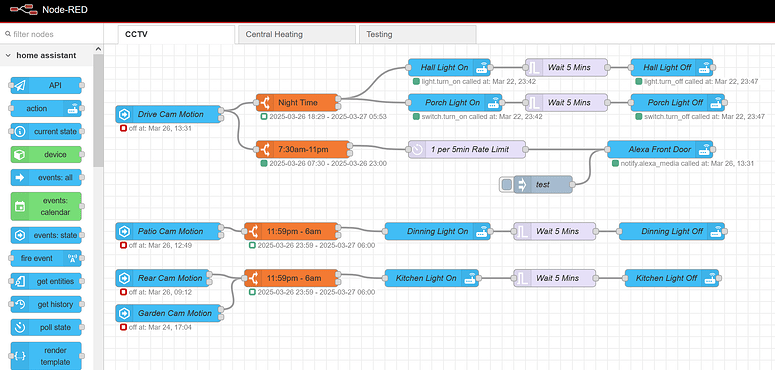The image size is (775, 370).
Task: Select Wait 5 Mins node after Kitchen Light On
Action: point(554,278)
